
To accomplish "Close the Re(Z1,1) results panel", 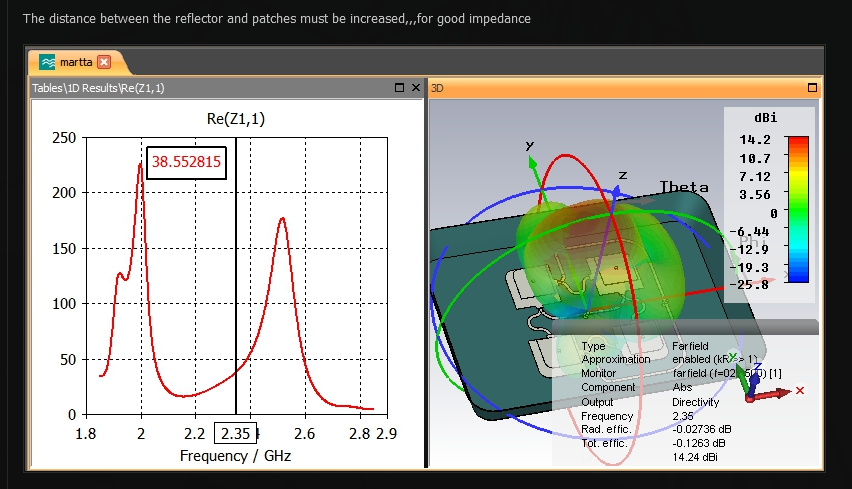I will click(416, 87).
